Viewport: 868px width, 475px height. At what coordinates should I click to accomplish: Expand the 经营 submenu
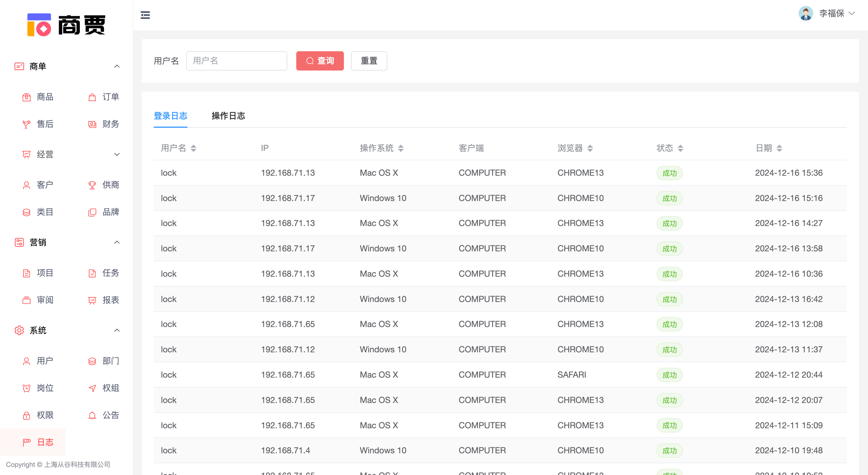click(117, 155)
